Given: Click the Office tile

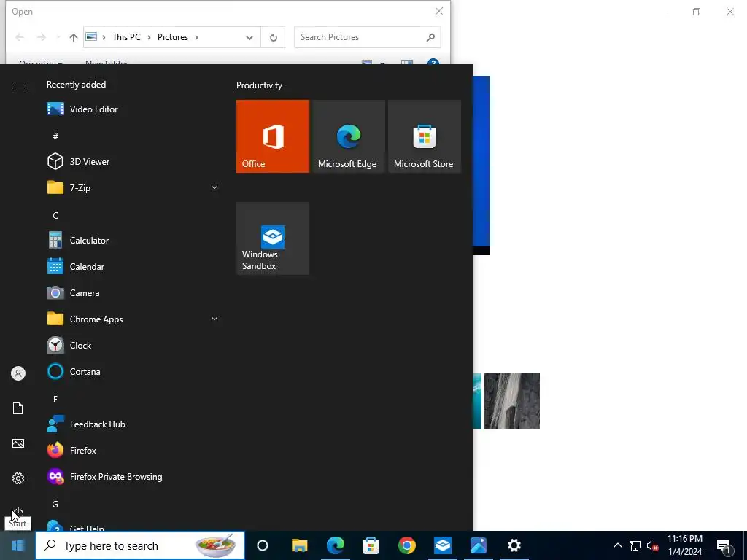Looking at the screenshot, I should click(x=273, y=136).
